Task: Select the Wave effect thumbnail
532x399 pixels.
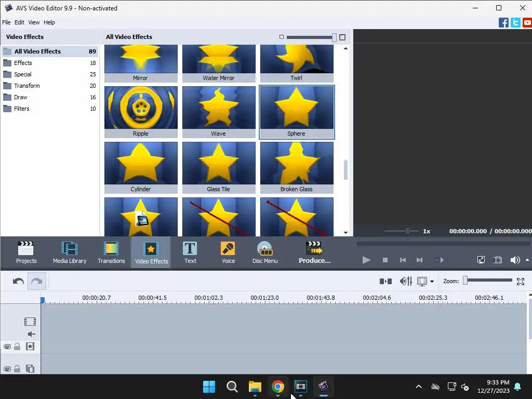Action: point(219,112)
